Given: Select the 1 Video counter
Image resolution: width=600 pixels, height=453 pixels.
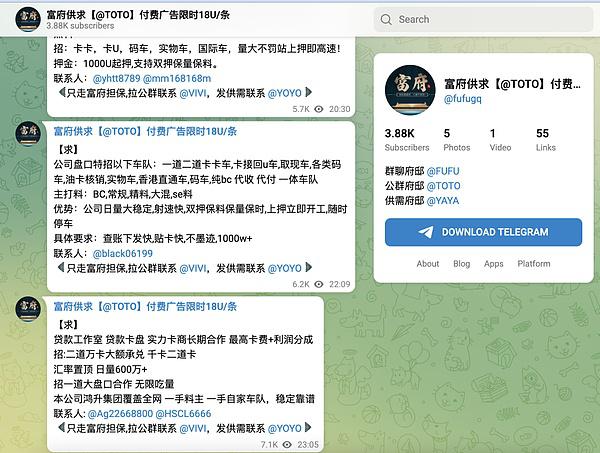Looking at the screenshot, I should (500, 140).
